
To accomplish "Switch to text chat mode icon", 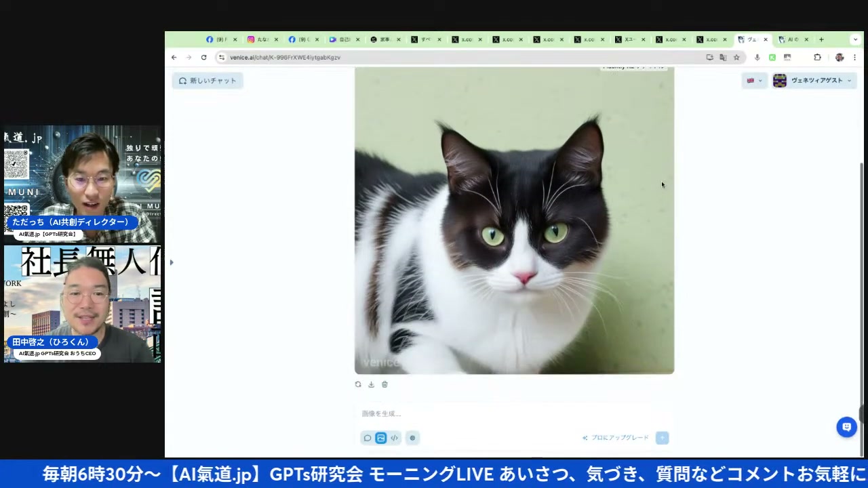I will click(368, 438).
